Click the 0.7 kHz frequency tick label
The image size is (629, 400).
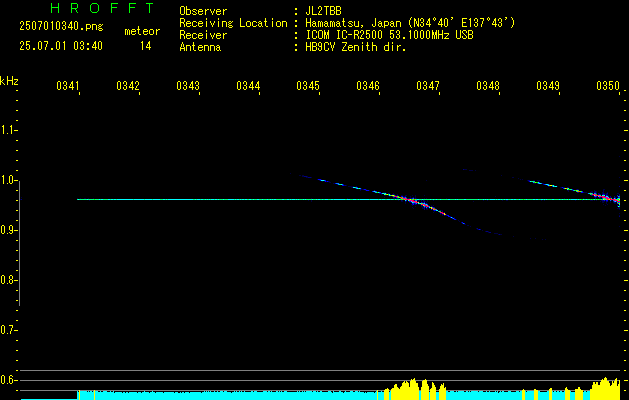[8, 330]
